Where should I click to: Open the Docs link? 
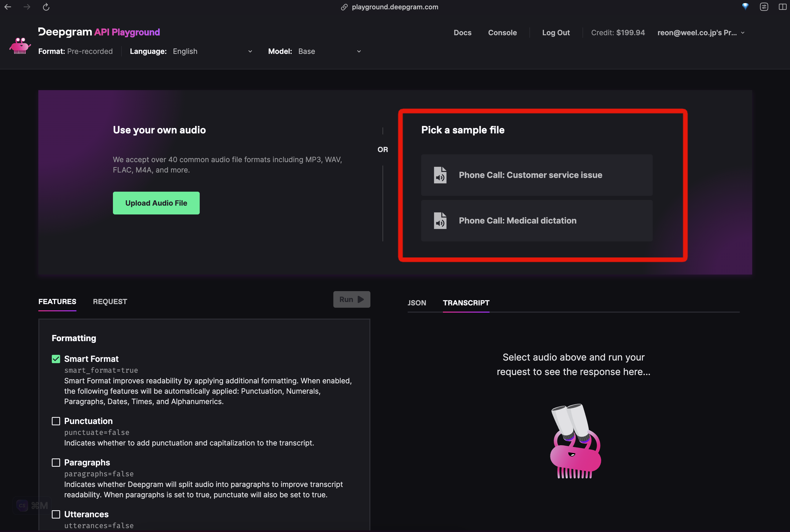(x=462, y=33)
